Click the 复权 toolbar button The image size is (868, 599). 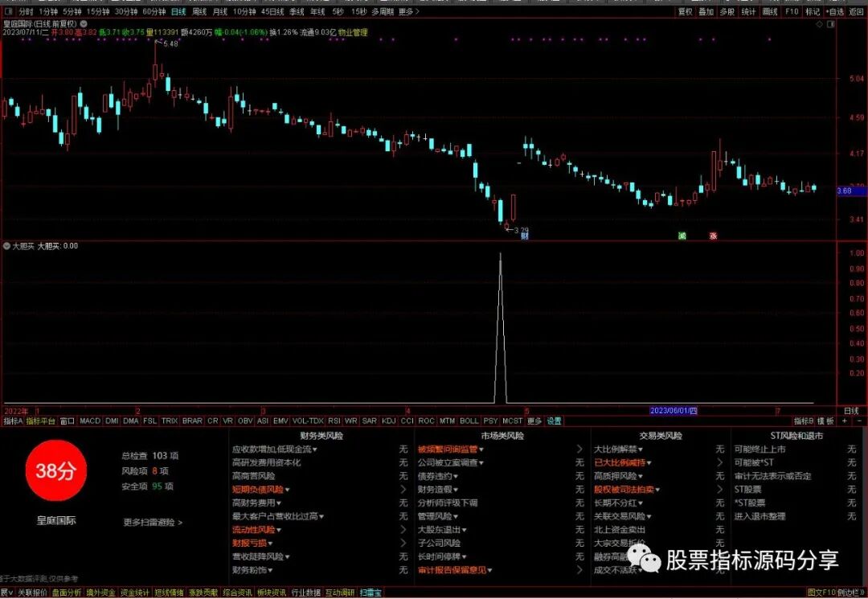click(x=686, y=11)
